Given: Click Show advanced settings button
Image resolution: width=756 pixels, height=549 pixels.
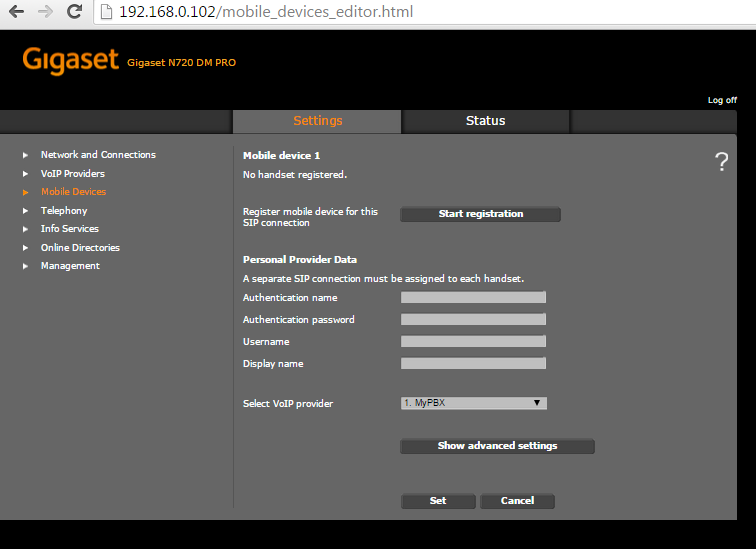Looking at the screenshot, I should 497,446.
